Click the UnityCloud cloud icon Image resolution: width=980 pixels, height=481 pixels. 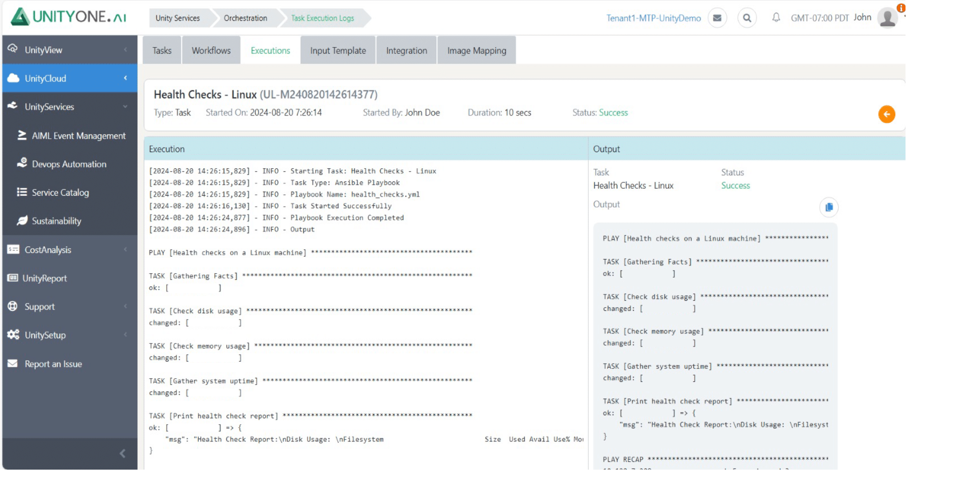[13, 78]
